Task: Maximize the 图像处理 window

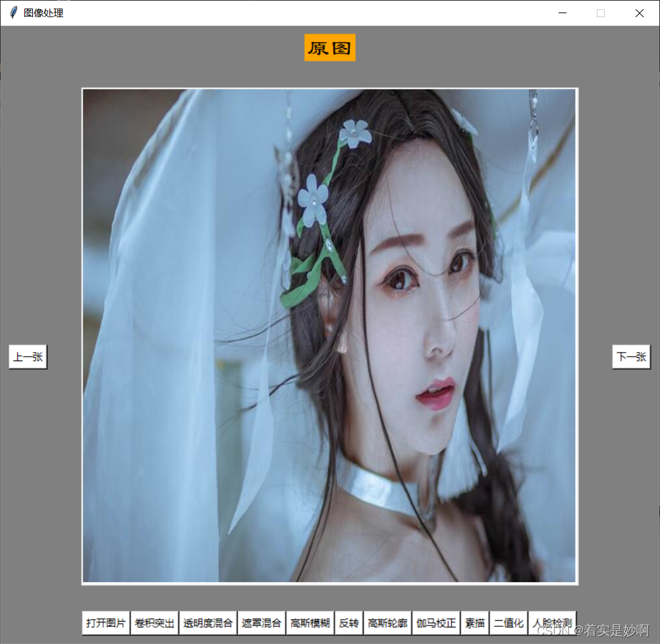Action: (x=600, y=13)
